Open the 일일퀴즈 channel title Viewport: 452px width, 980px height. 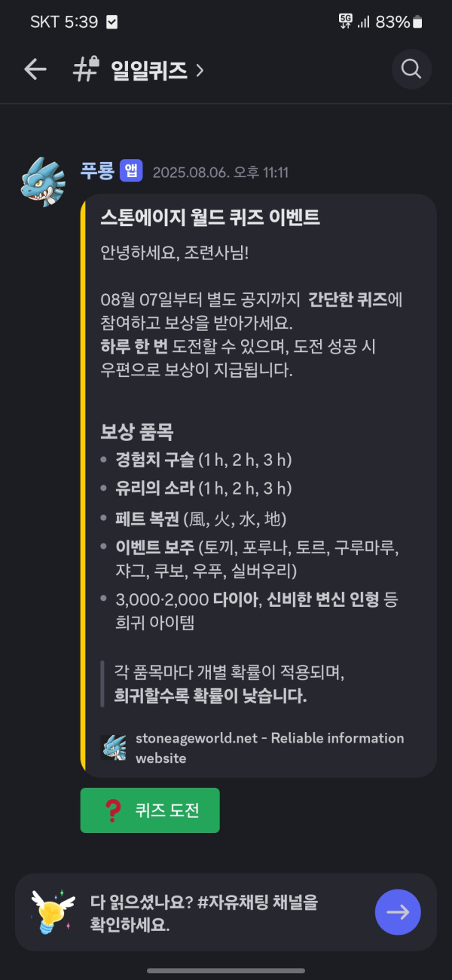tap(148, 70)
